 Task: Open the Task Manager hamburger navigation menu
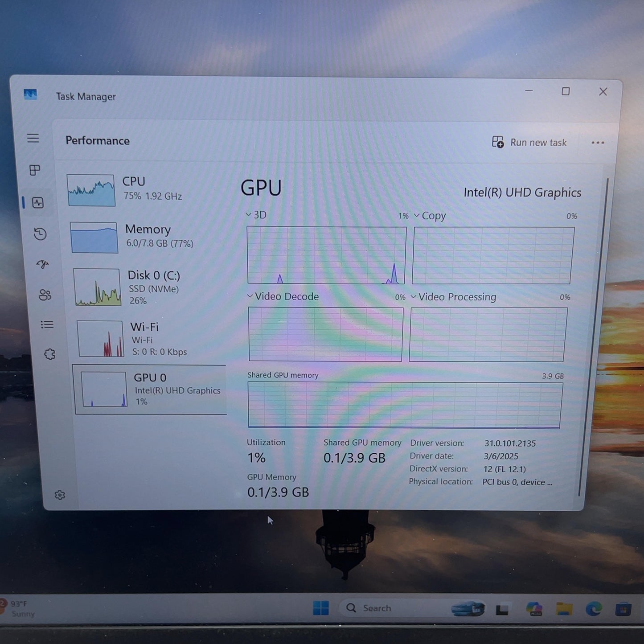tap(33, 138)
